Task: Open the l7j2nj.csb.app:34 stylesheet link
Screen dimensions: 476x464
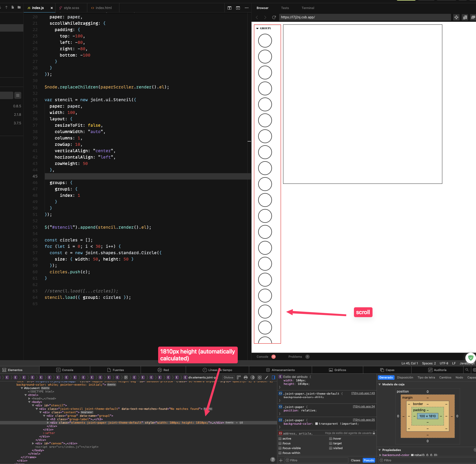Action: coord(364,406)
